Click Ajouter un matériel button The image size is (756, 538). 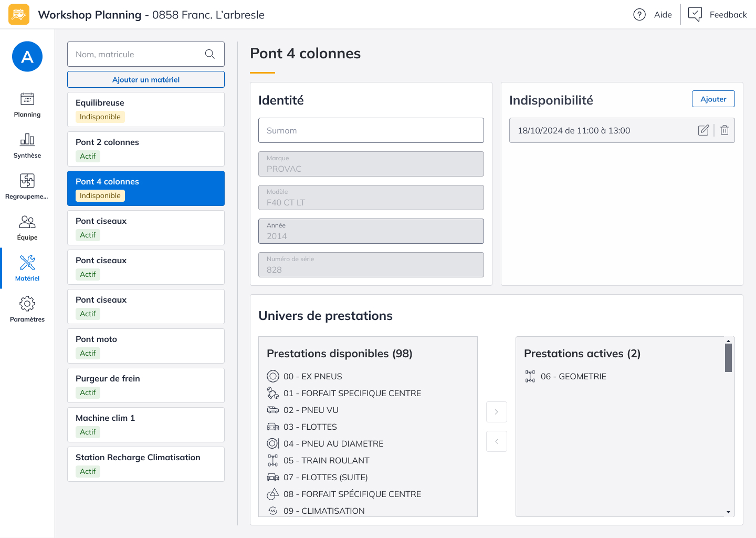point(146,79)
